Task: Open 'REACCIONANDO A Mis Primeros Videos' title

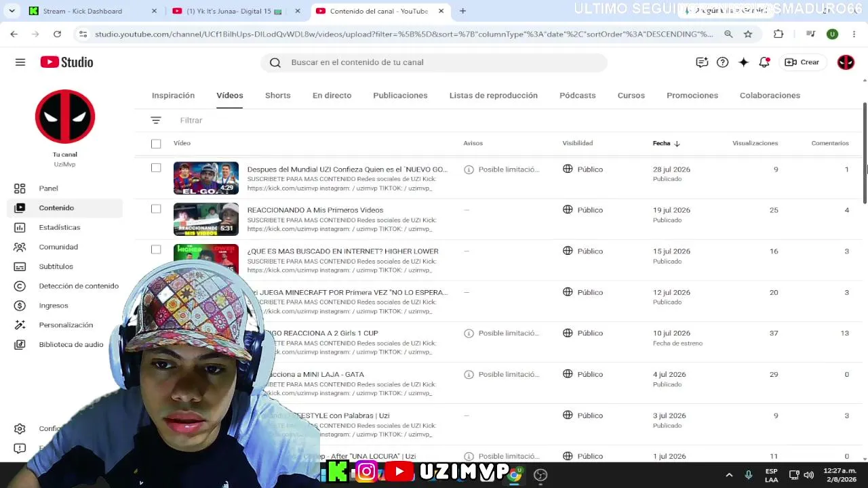Action: [x=315, y=210]
